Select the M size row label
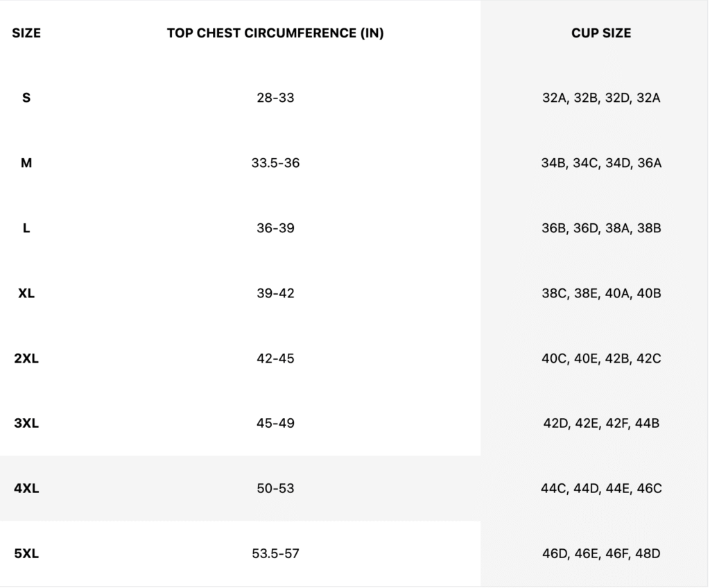 [26, 163]
